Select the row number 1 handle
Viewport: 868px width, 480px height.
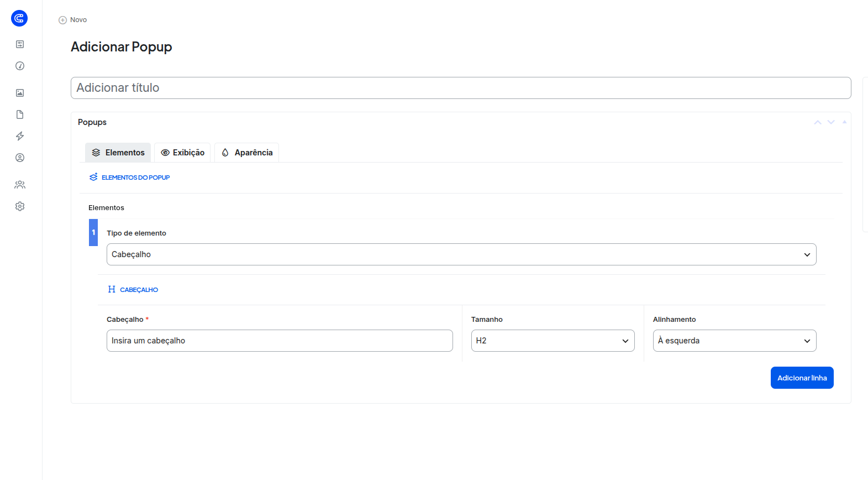tap(93, 232)
